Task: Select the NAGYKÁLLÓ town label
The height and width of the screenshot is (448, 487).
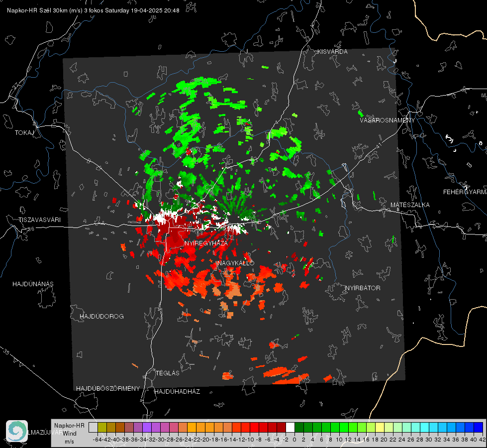Action: pos(236,263)
